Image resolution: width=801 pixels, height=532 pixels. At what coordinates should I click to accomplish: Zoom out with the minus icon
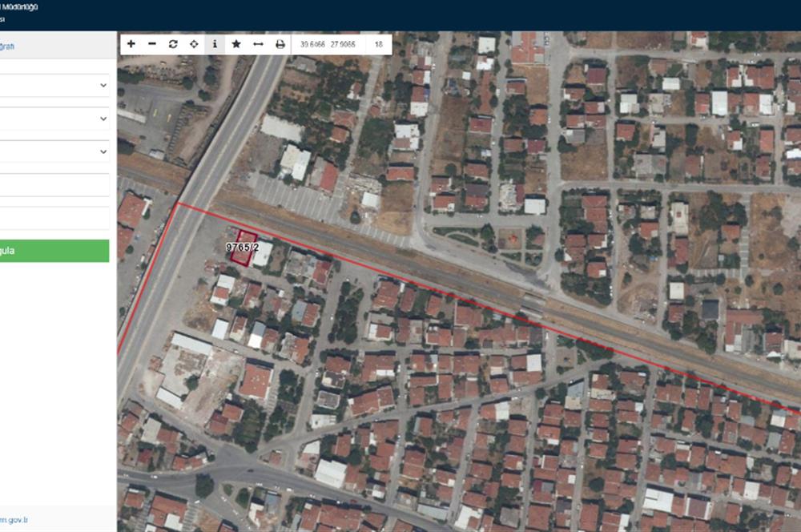(x=152, y=44)
